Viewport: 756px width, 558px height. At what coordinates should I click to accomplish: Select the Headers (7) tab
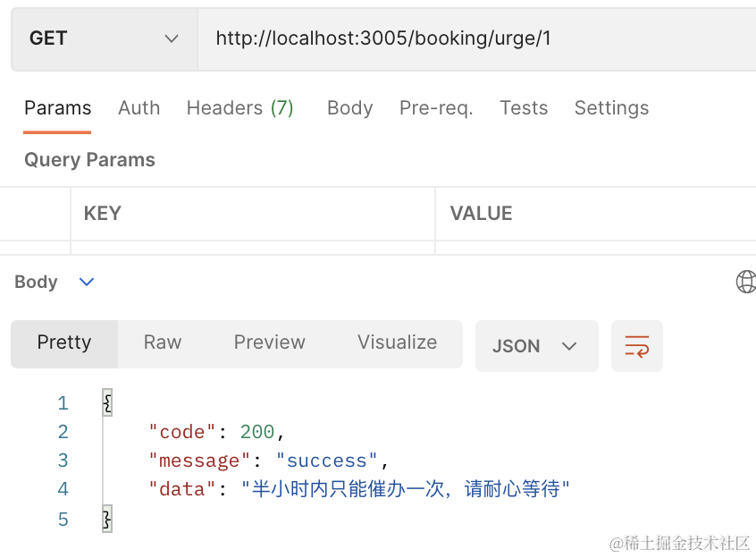point(239,108)
